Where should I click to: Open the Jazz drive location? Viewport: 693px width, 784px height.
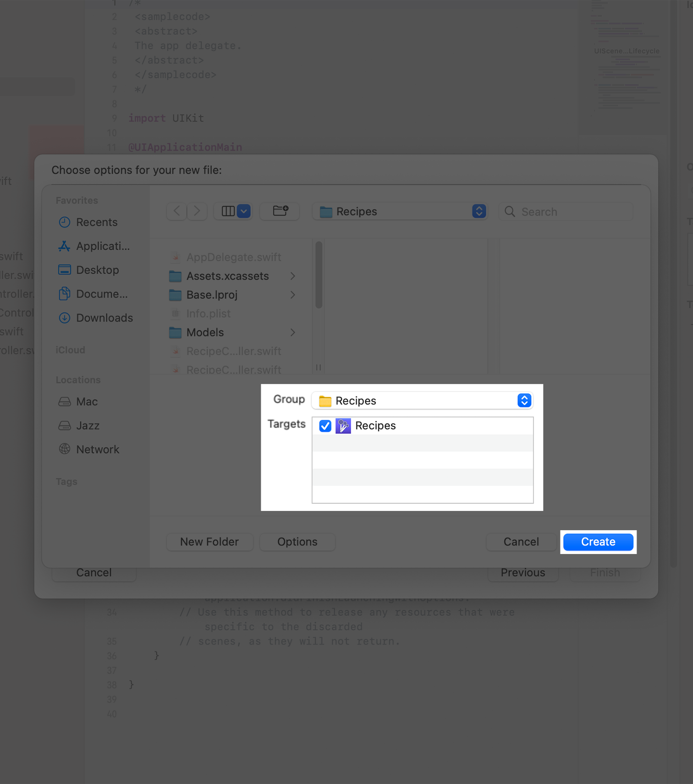88,426
